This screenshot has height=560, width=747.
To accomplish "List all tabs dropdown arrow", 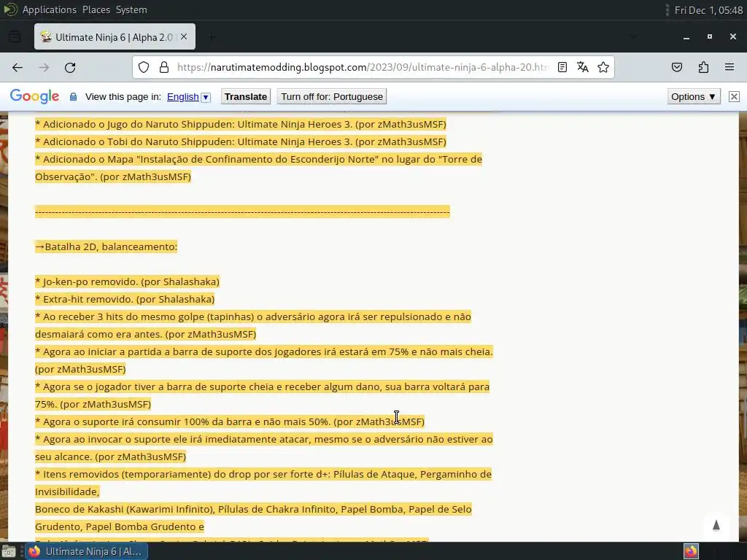I will [x=633, y=36].
